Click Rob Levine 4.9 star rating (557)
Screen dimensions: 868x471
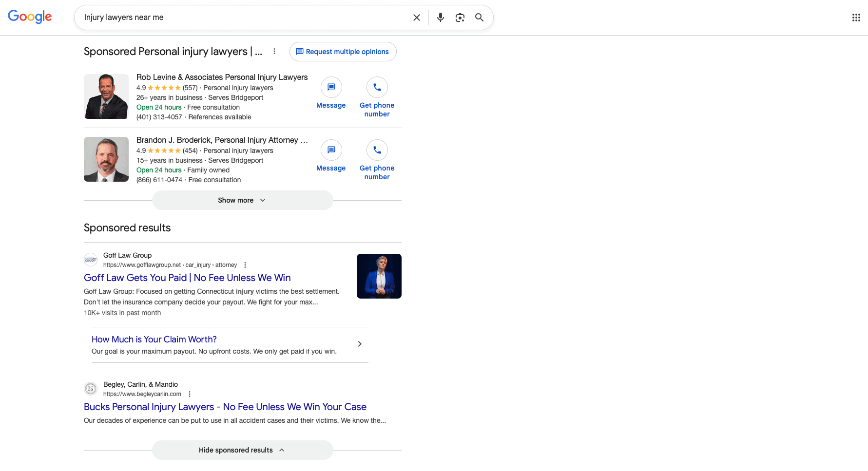(x=167, y=88)
